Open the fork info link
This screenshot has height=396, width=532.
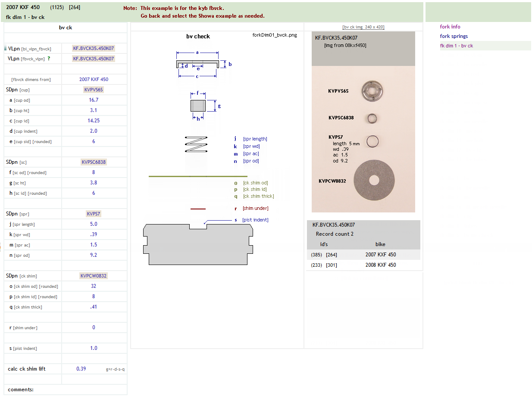click(450, 27)
